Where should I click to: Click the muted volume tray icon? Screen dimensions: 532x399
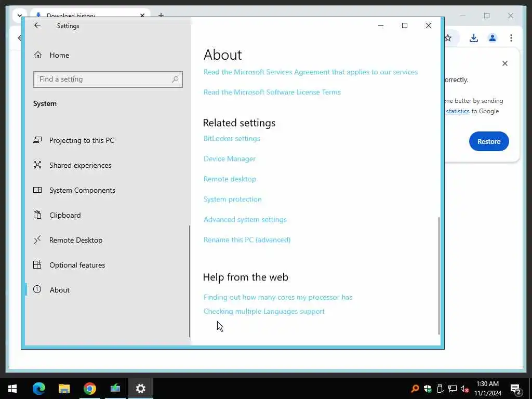pos(464,389)
